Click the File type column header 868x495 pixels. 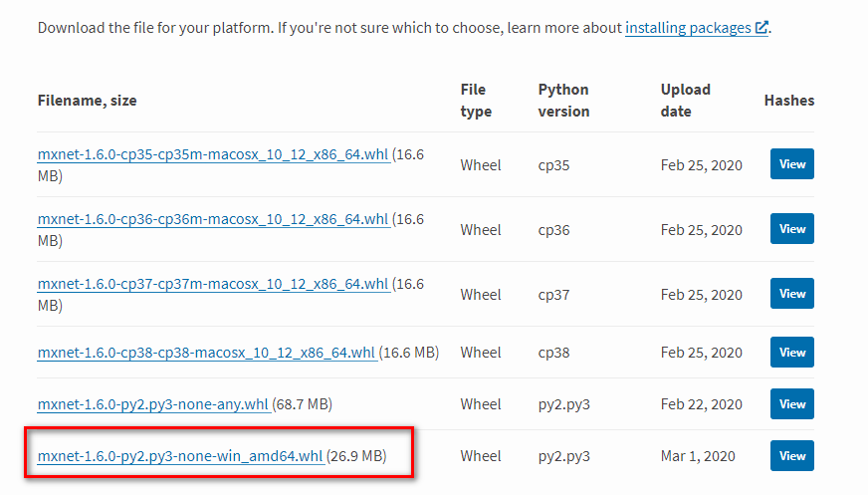476,101
